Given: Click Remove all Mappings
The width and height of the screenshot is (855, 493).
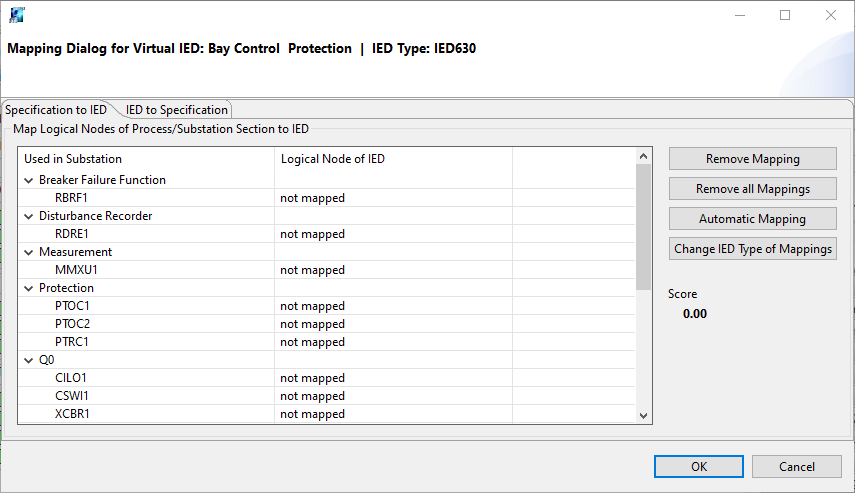Looking at the screenshot, I should click(x=752, y=189).
